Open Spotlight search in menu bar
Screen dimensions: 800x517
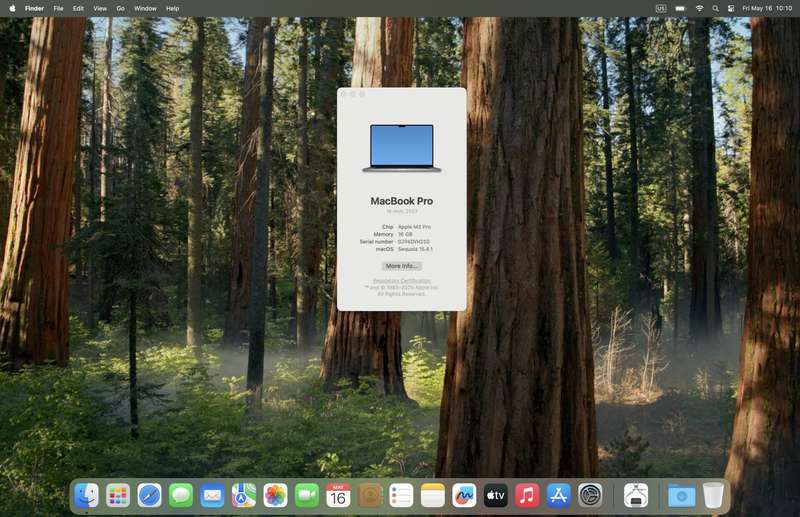tap(715, 8)
